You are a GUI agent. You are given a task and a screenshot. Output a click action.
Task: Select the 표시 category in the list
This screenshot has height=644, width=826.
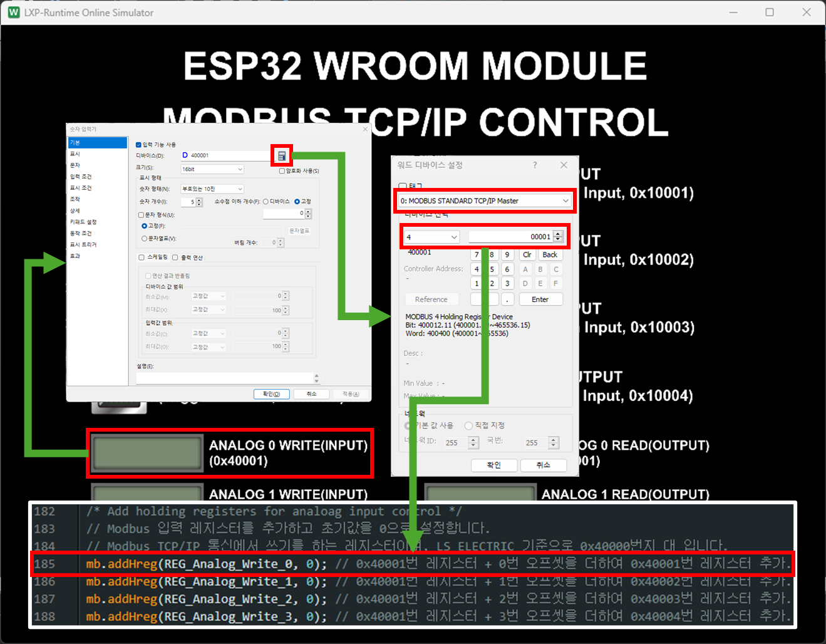tap(75, 154)
